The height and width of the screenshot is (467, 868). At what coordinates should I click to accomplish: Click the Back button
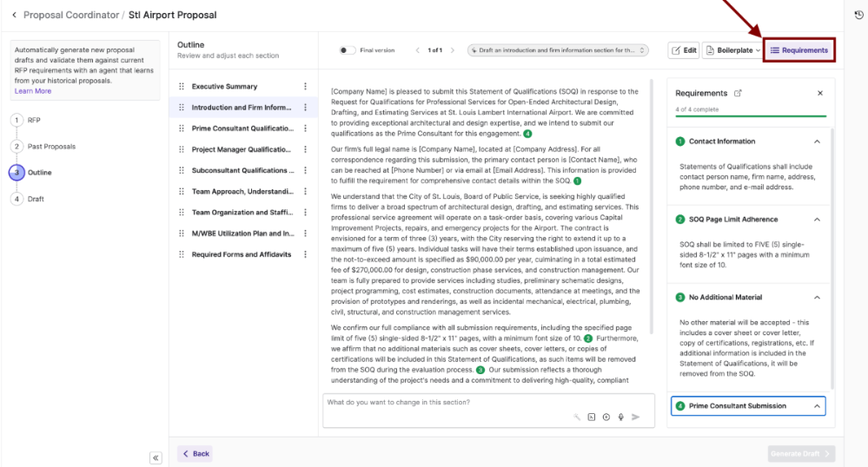tap(195, 454)
